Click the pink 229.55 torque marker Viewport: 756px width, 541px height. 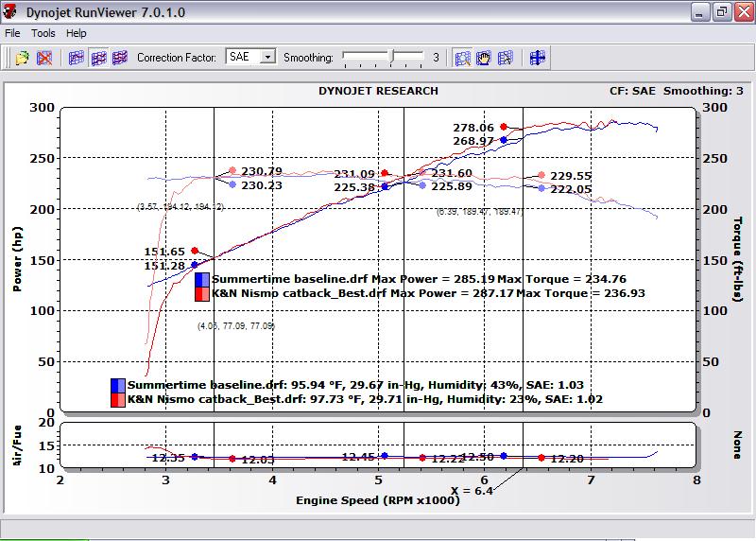(541, 175)
